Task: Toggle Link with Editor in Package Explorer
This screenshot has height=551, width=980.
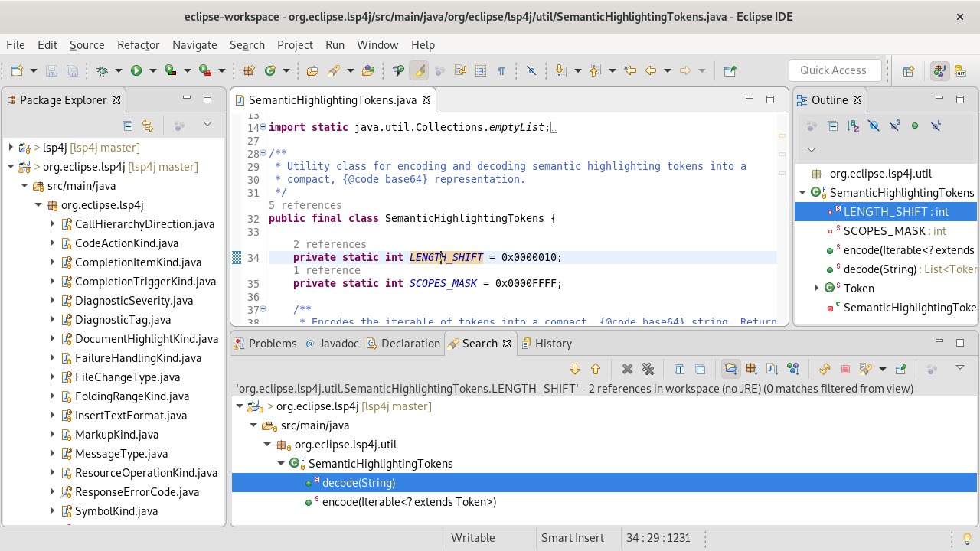Action: point(148,126)
